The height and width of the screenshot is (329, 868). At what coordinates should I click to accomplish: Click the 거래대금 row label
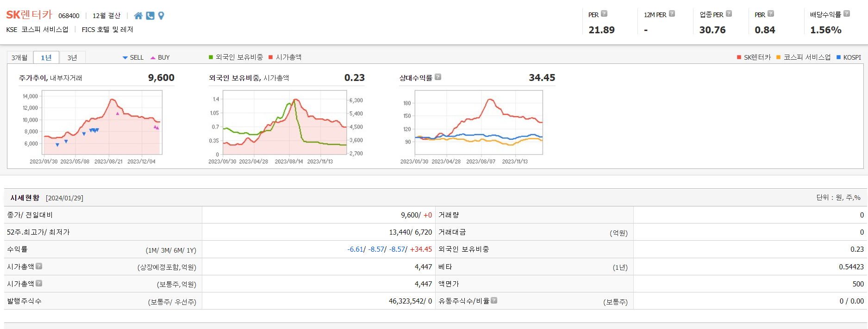[x=452, y=232]
